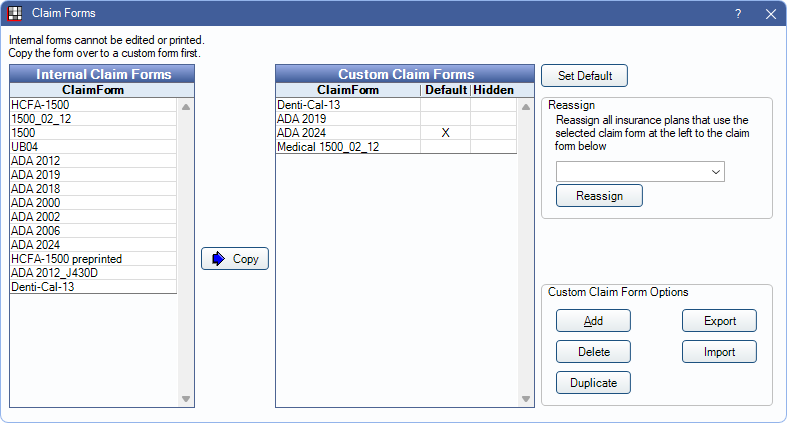Click the Claim Forms window icon
Screen dimensions: 787x423
pos(15,14)
